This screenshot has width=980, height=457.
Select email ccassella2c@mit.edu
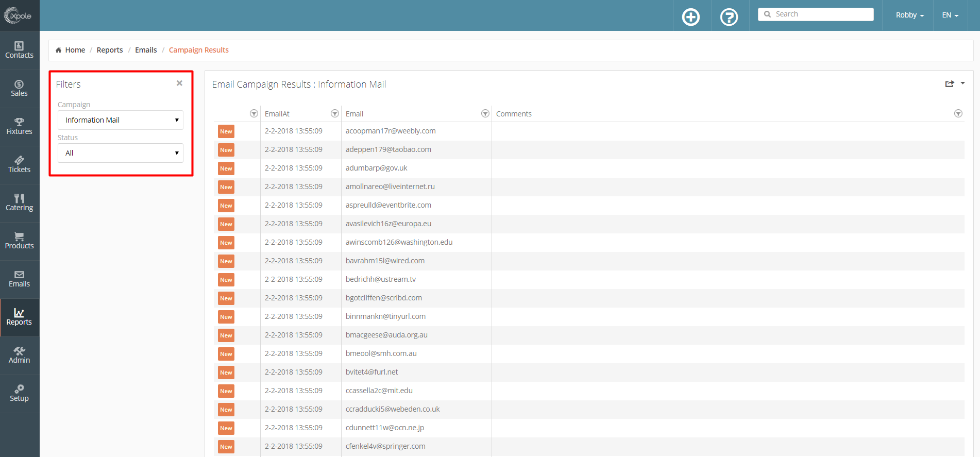[379, 391]
